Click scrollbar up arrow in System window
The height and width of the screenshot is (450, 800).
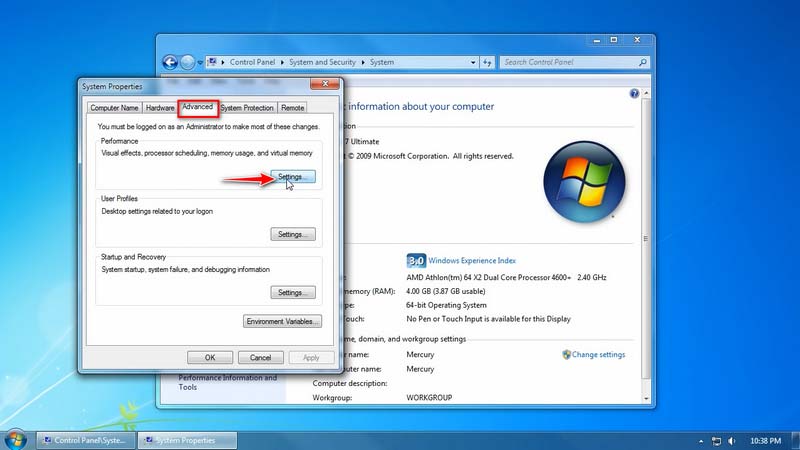(x=646, y=94)
